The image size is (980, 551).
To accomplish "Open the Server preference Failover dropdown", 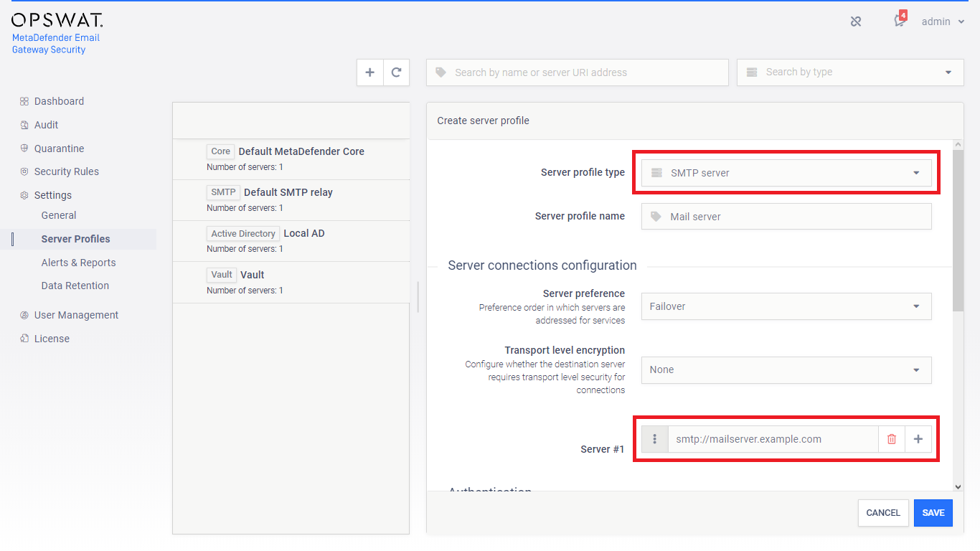I will pyautogui.click(x=786, y=306).
